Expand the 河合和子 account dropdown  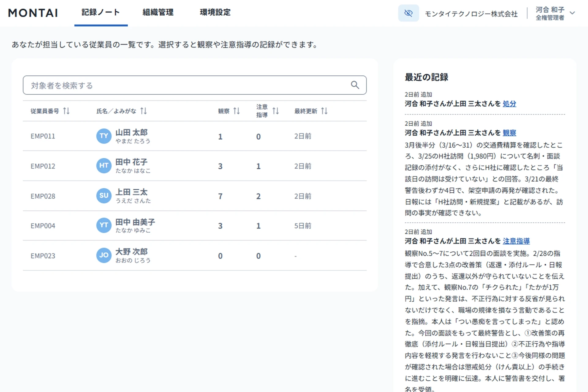(572, 13)
